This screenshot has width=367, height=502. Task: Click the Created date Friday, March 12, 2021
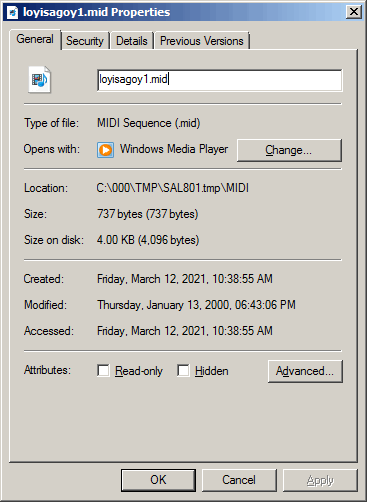coord(185,279)
